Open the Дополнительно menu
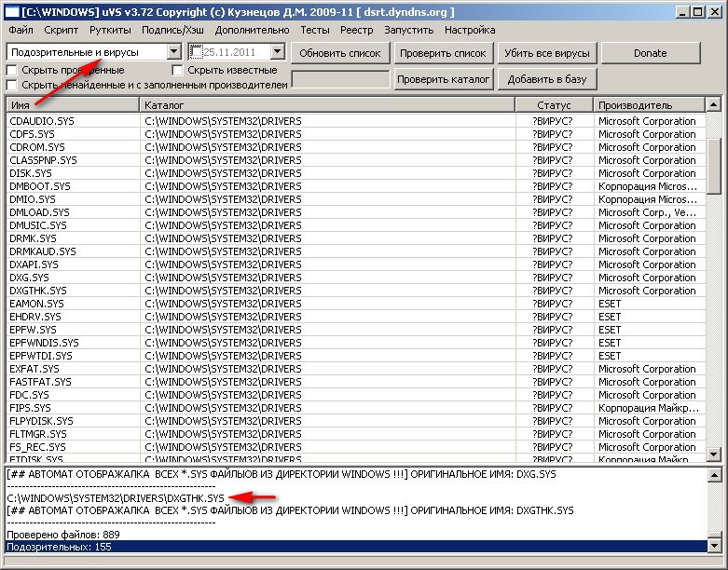The image size is (728, 570). click(x=252, y=30)
